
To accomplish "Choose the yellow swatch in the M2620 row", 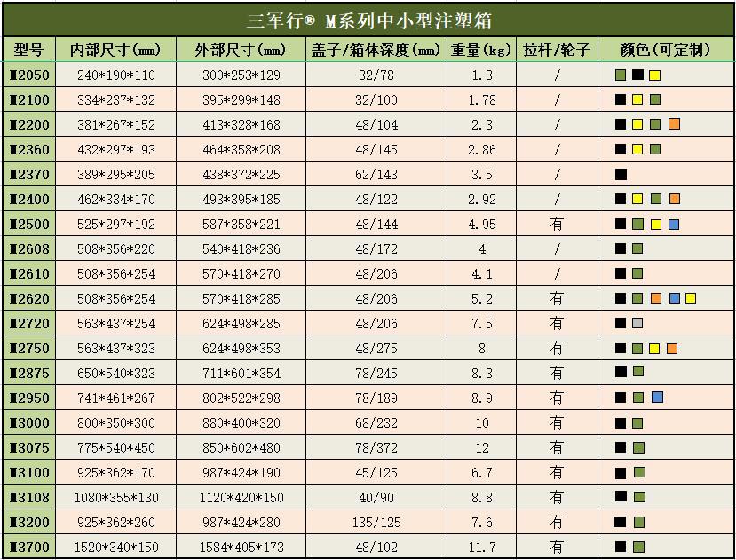I will tap(690, 298).
